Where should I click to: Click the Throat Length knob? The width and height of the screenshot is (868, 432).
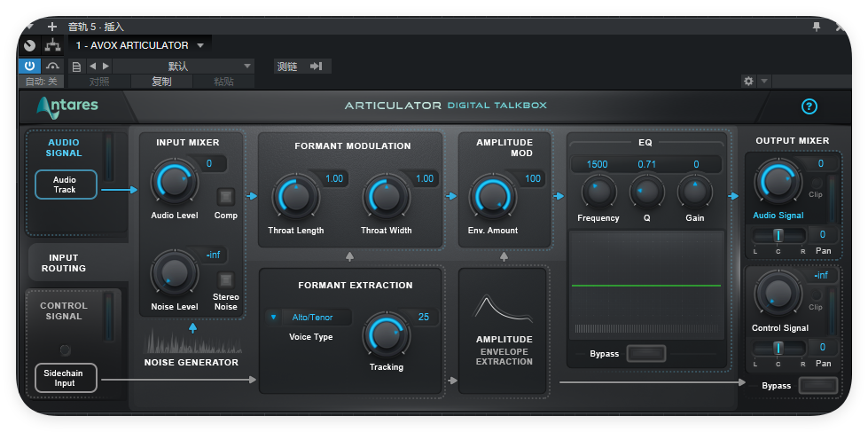[295, 197]
